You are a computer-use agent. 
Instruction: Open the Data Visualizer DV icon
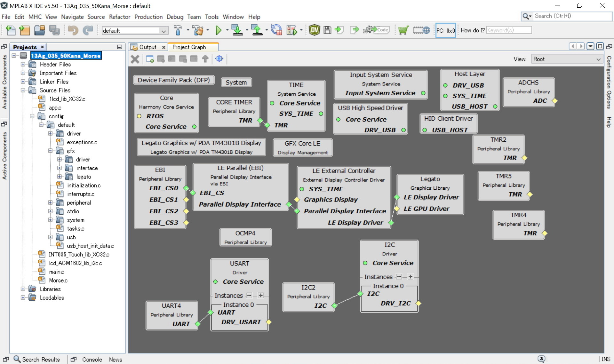click(314, 30)
